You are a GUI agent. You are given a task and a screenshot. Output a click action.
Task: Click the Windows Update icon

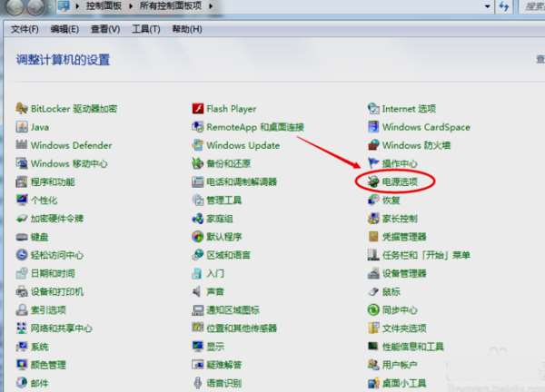click(x=197, y=145)
